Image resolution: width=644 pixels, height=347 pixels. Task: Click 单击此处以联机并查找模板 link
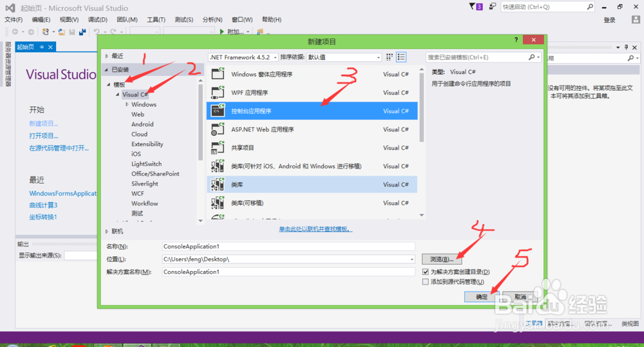click(x=316, y=229)
